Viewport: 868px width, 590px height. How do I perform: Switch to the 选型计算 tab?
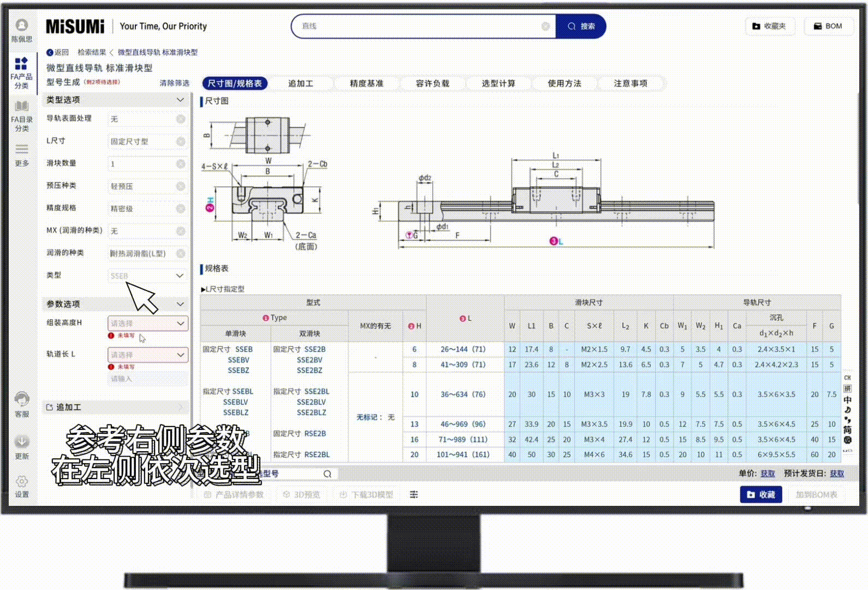pos(498,84)
